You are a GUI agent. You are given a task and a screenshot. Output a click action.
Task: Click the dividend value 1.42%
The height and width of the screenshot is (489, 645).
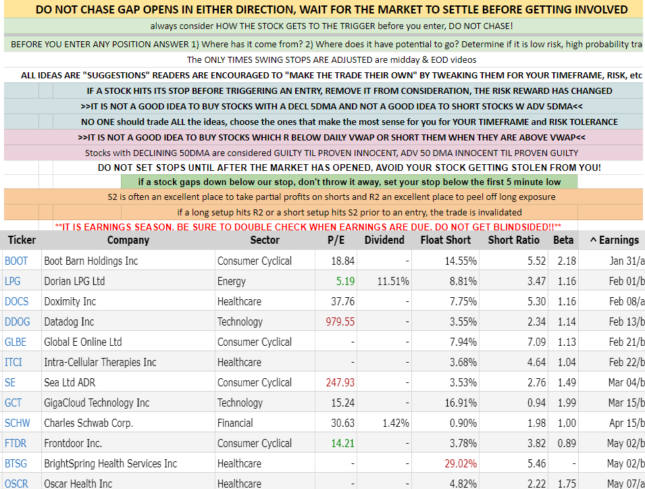click(395, 423)
